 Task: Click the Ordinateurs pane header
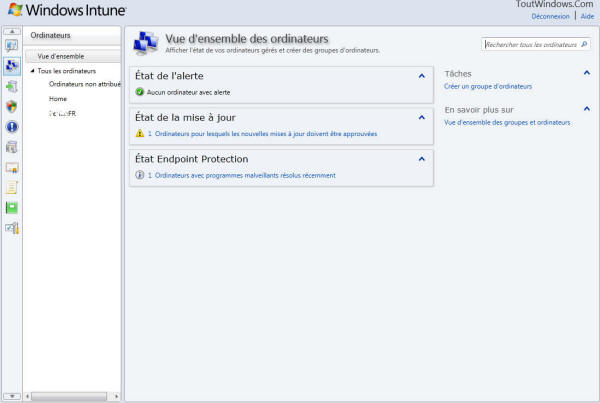72,35
